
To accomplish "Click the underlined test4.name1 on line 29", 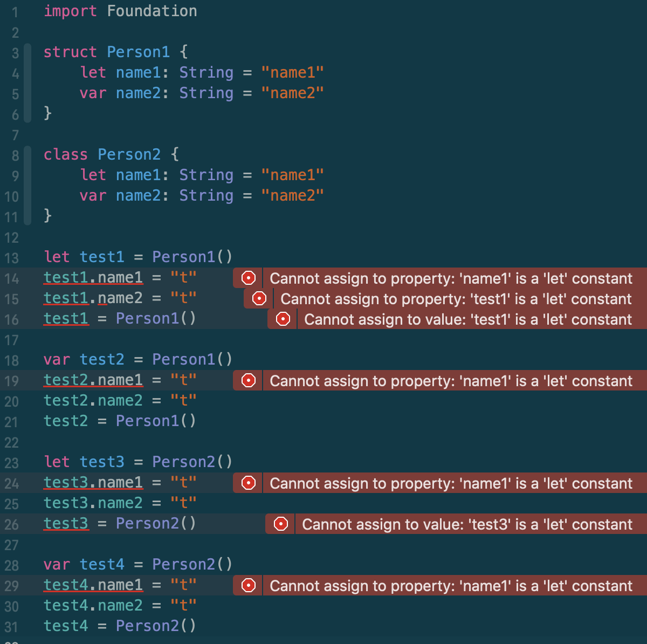I will click(x=93, y=585).
